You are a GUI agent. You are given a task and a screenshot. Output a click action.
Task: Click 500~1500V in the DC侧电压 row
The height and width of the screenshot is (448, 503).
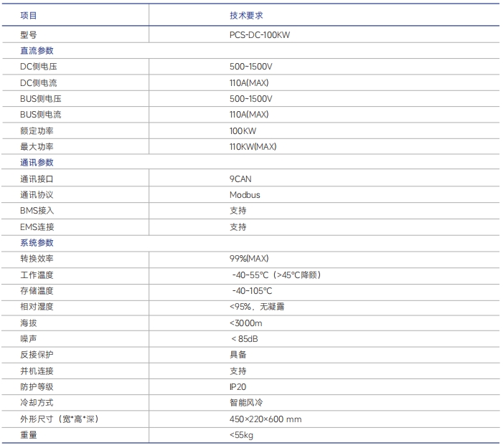[x=251, y=67]
